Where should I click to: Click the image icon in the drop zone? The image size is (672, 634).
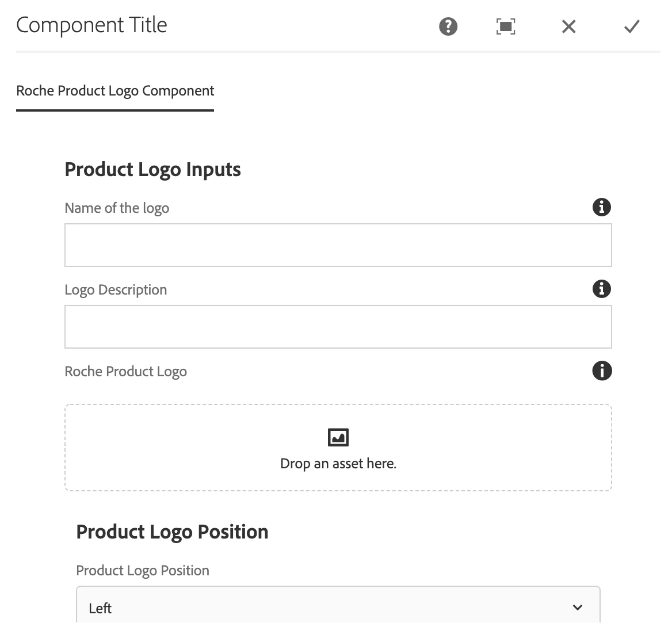click(338, 437)
